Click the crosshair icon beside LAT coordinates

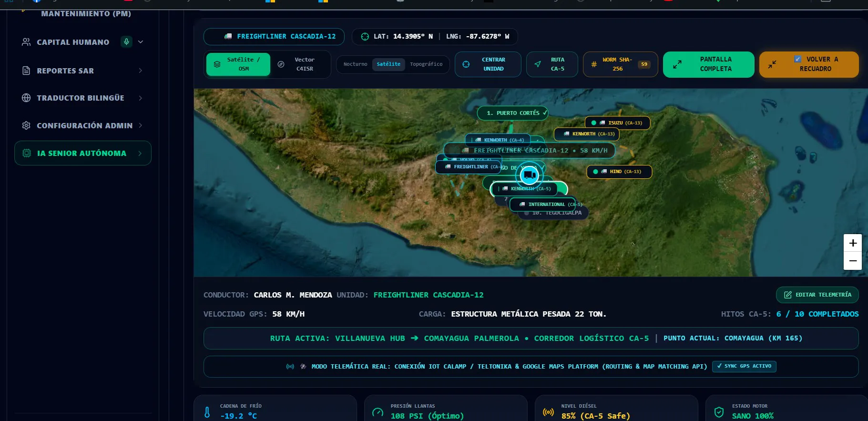365,37
